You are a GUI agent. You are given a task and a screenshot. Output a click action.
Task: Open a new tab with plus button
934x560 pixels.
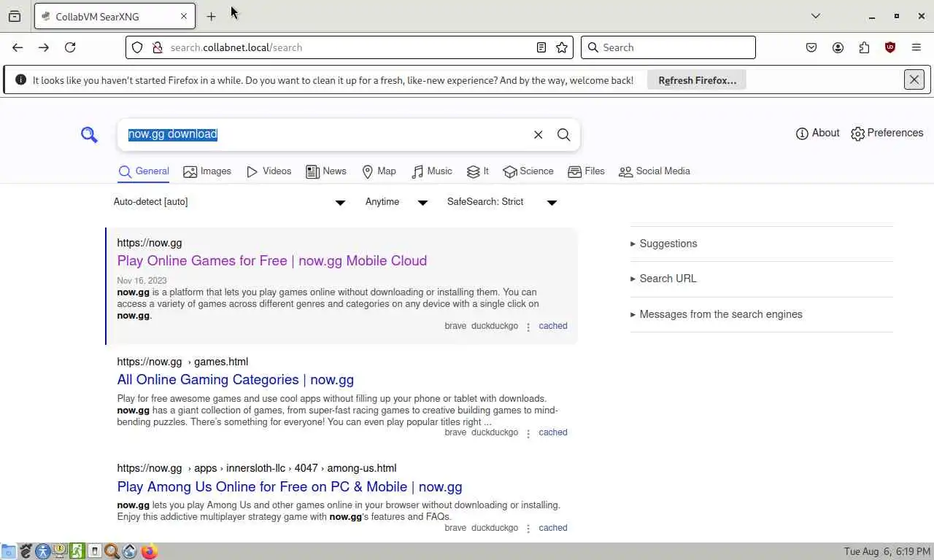coord(211,16)
